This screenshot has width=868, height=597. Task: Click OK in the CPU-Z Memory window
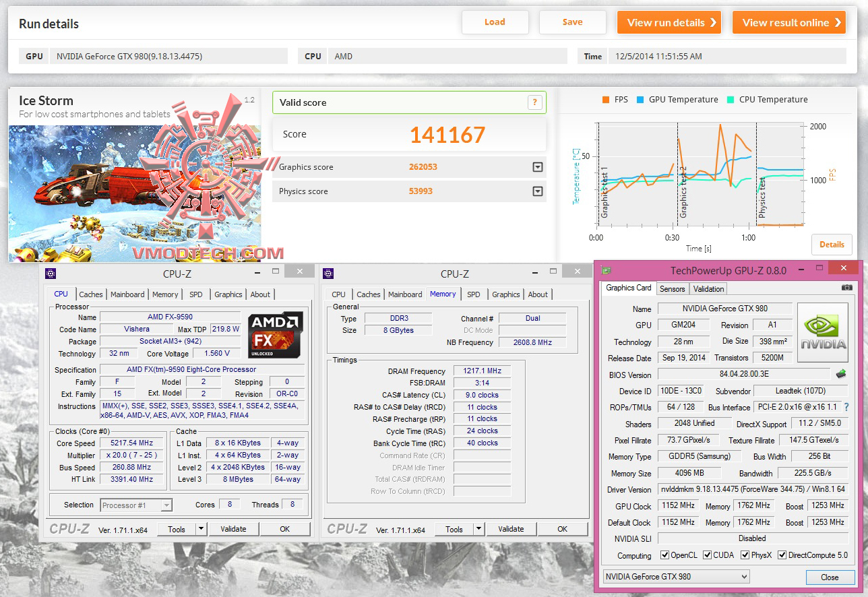pyautogui.click(x=563, y=529)
